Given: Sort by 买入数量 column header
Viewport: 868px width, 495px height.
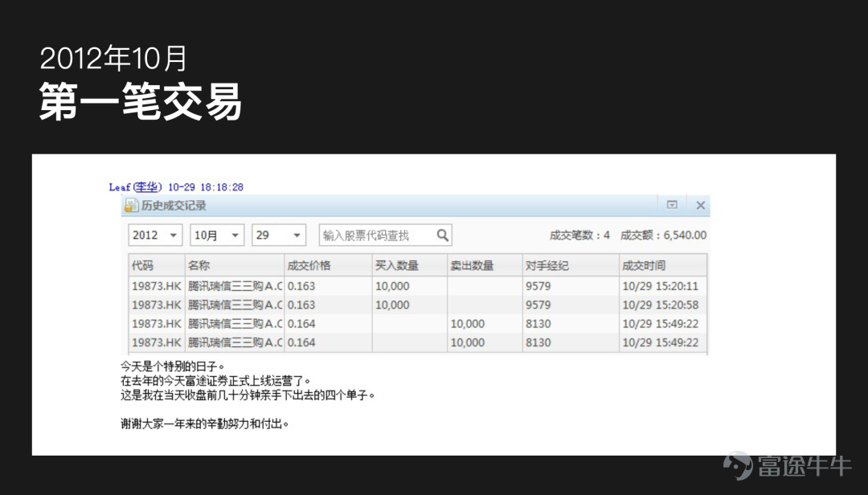Looking at the screenshot, I should [x=410, y=265].
